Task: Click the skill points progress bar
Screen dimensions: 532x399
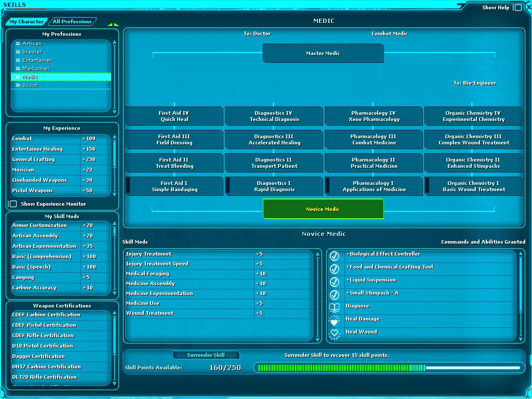Action: (389, 368)
